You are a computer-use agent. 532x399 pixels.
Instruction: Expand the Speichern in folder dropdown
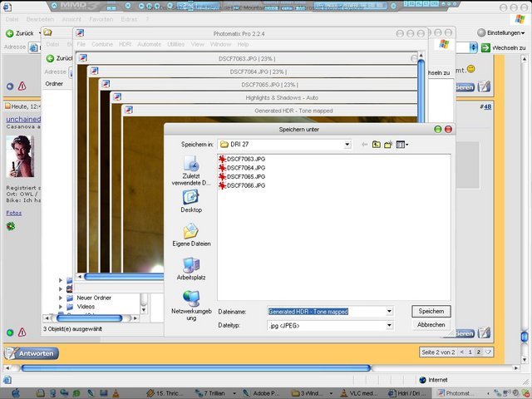tap(347, 145)
